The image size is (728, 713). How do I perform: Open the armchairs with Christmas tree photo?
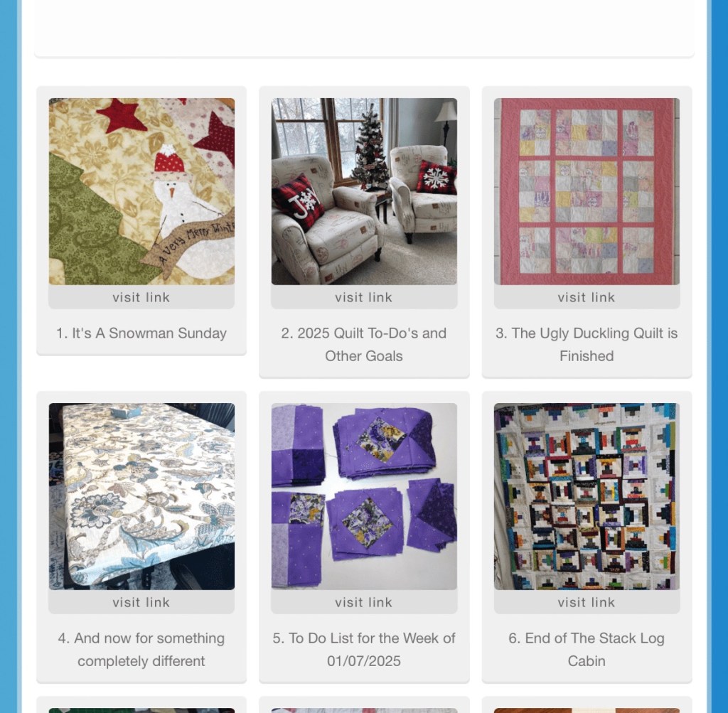point(364,191)
